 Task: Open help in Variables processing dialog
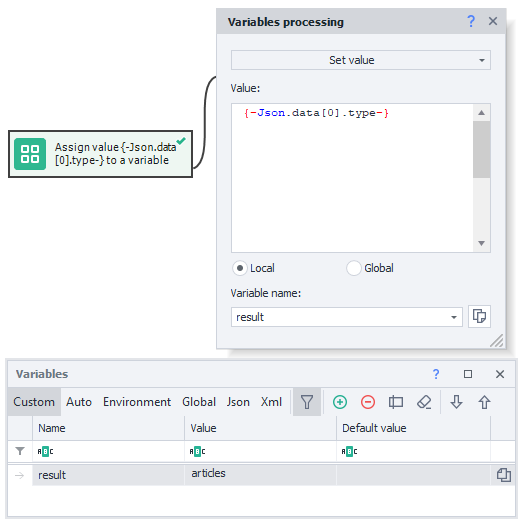pos(471,21)
